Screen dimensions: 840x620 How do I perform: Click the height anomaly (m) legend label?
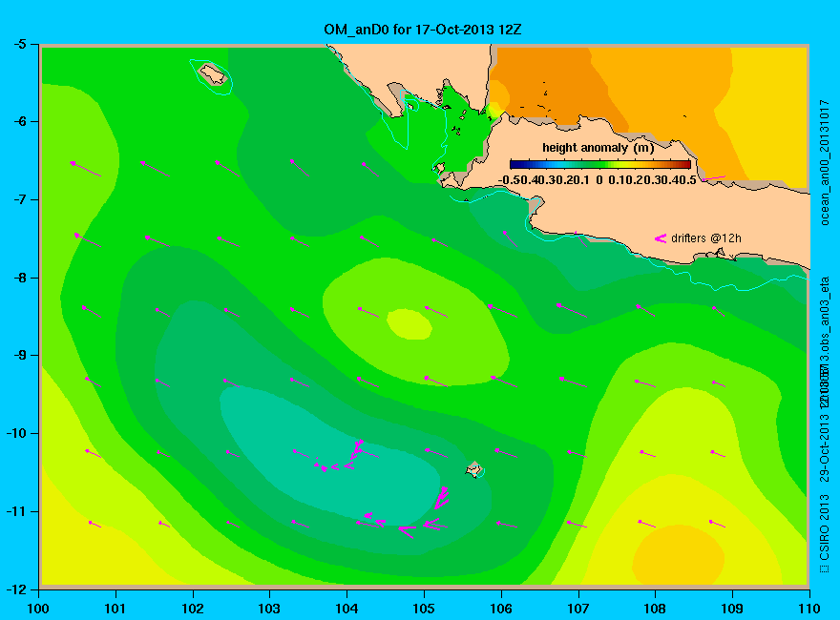point(598,148)
